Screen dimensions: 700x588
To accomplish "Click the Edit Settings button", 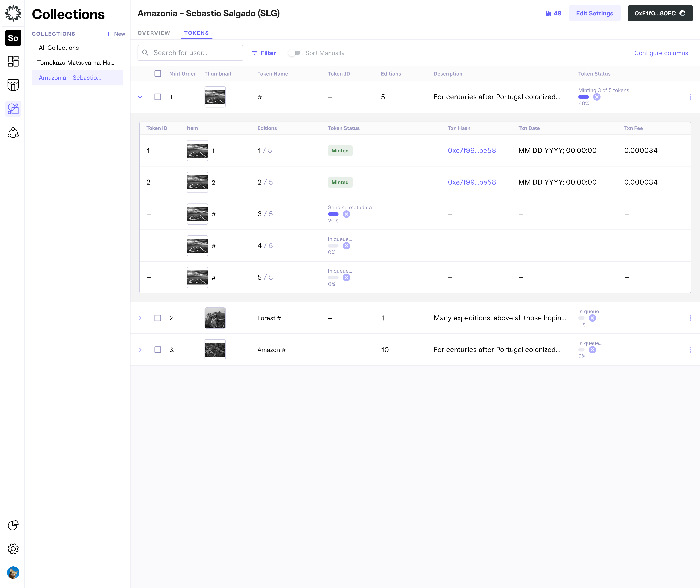I will coord(595,13).
